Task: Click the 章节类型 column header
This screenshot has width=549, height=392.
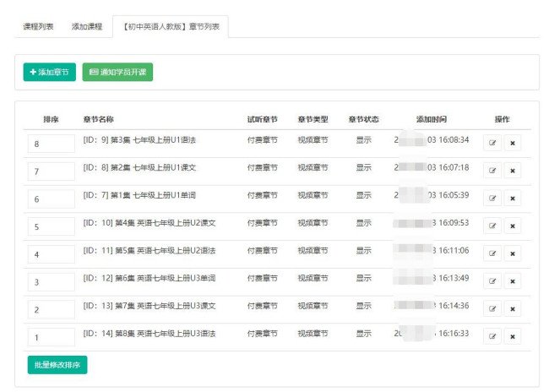Action: 313,119
